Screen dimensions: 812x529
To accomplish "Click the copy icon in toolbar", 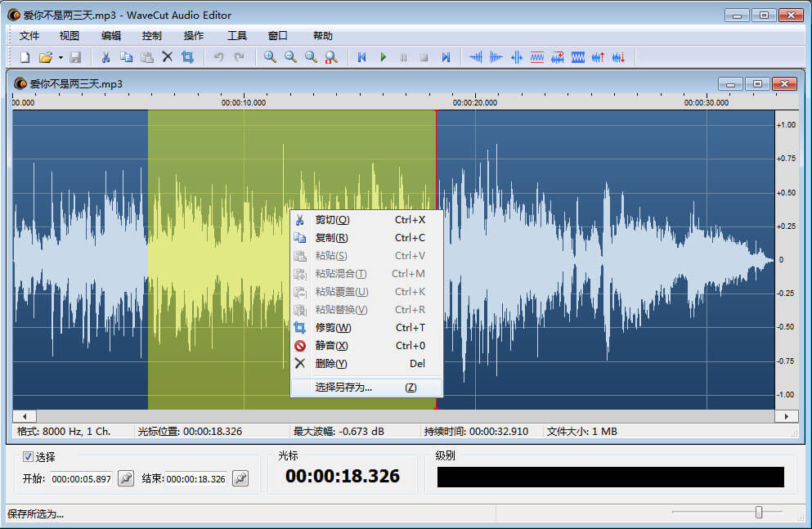I will [x=127, y=57].
